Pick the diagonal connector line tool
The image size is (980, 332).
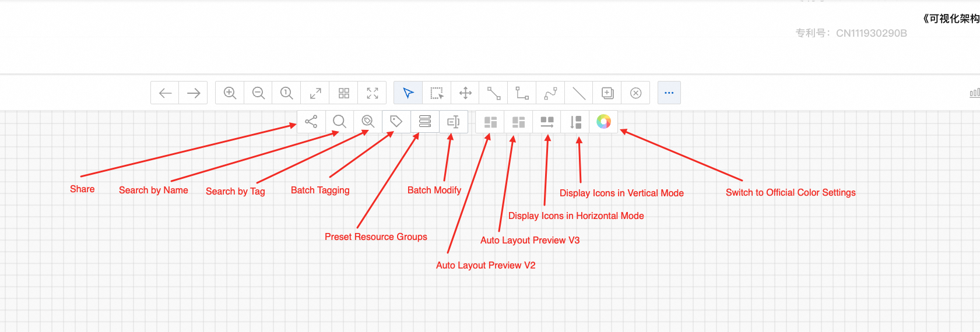click(494, 93)
